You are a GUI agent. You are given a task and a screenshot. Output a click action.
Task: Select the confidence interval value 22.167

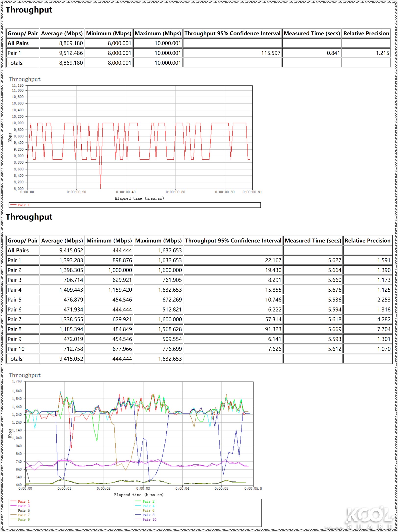pos(273,260)
